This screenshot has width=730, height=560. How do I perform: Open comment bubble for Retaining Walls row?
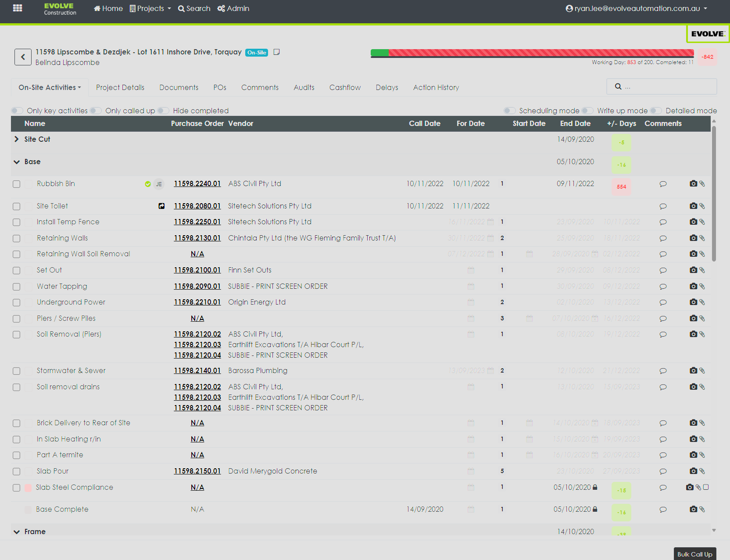pos(663,238)
